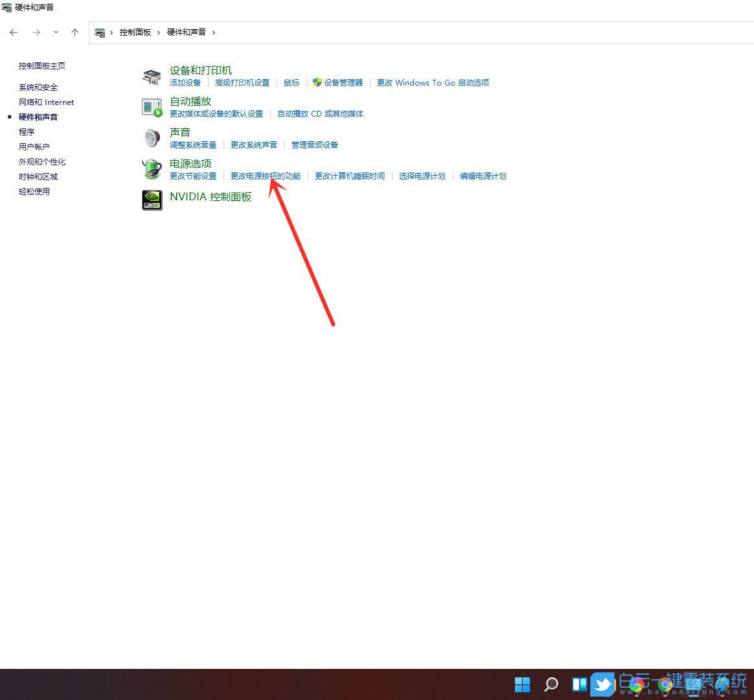Click the Power Options battery icon
The image size is (754, 700).
coord(152,169)
